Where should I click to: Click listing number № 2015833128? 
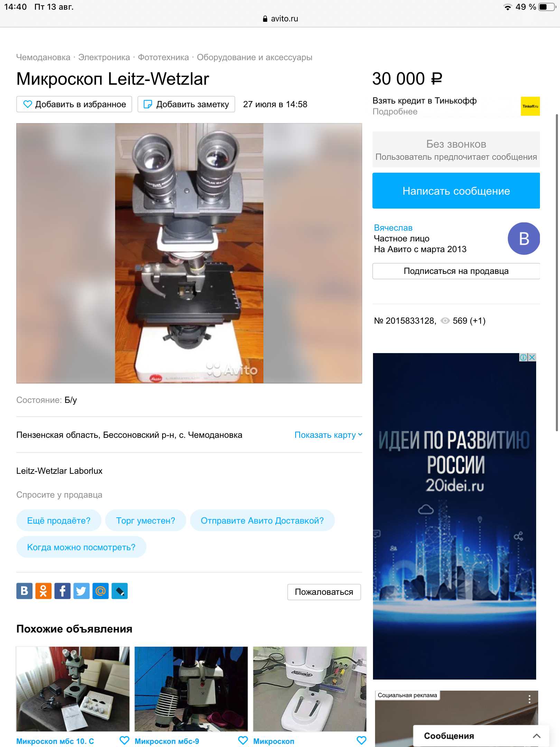(405, 321)
